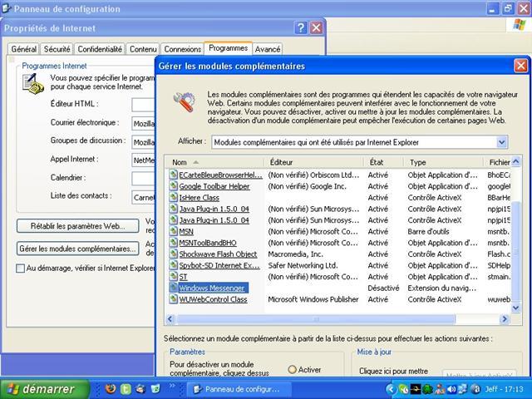Open help in Propriétés de Internet title bar
Screen dimensions: 532x399
tap(300, 27)
